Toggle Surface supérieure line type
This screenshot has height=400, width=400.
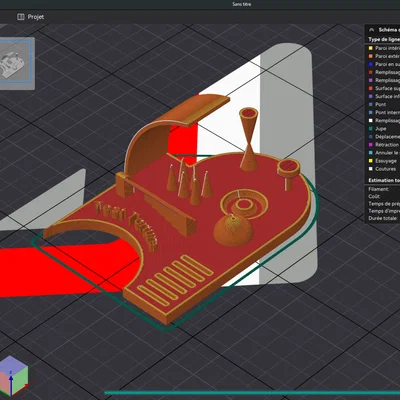tap(383, 88)
